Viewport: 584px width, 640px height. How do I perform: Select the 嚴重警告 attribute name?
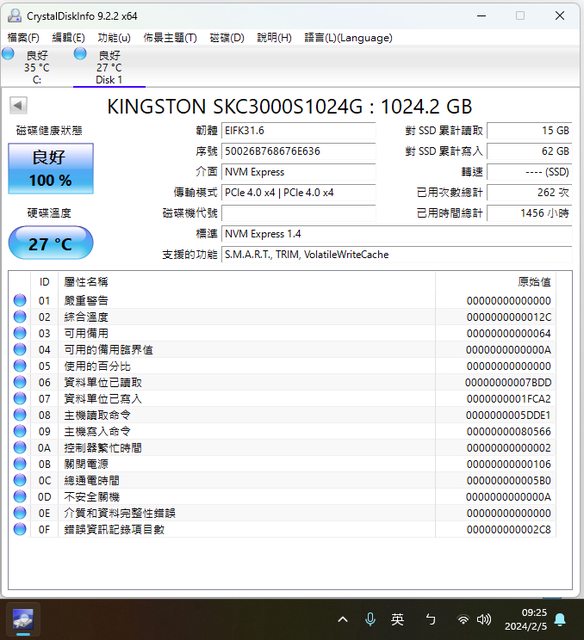click(x=86, y=301)
